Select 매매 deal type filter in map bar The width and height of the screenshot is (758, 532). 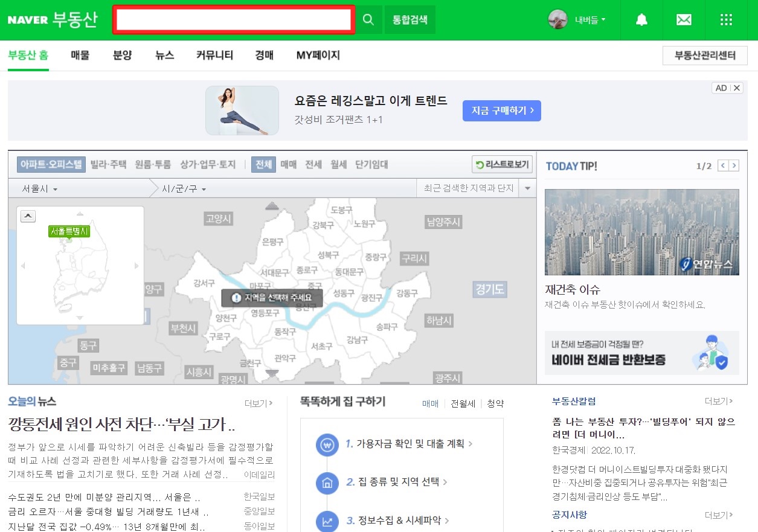289,164
